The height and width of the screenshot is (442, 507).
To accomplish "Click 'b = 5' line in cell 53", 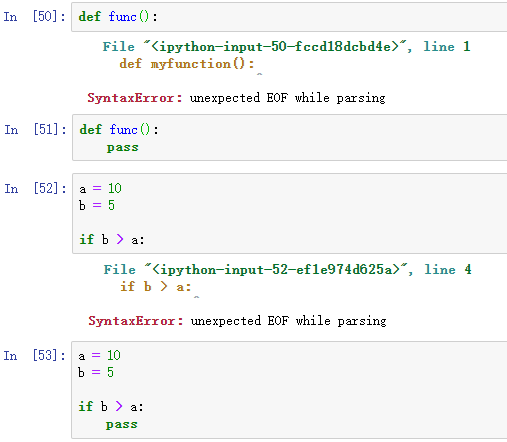I will (96, 372).
